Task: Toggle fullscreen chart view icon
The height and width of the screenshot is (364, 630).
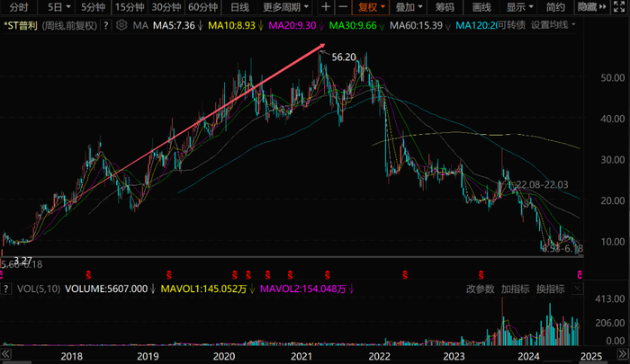Action: pyautogui.click(x=619, y=7)
